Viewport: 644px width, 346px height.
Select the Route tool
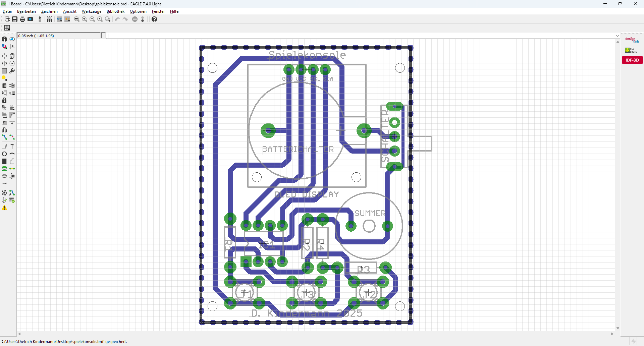pos(4,137)
